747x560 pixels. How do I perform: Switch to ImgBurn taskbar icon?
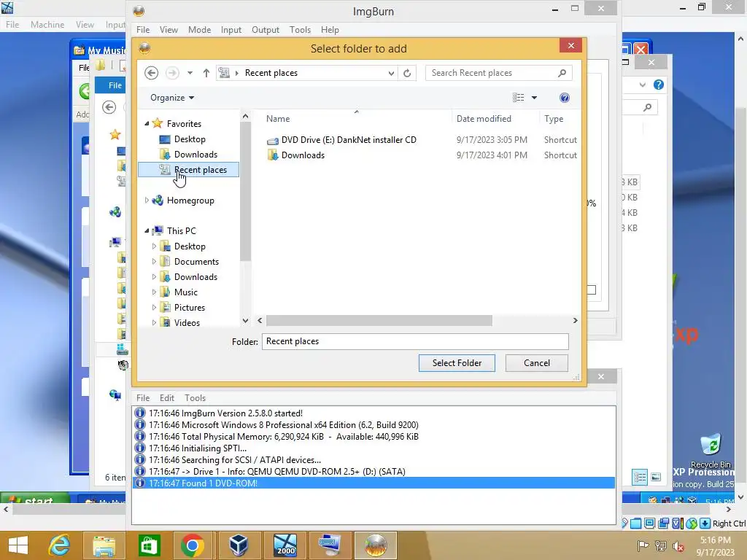376,545
